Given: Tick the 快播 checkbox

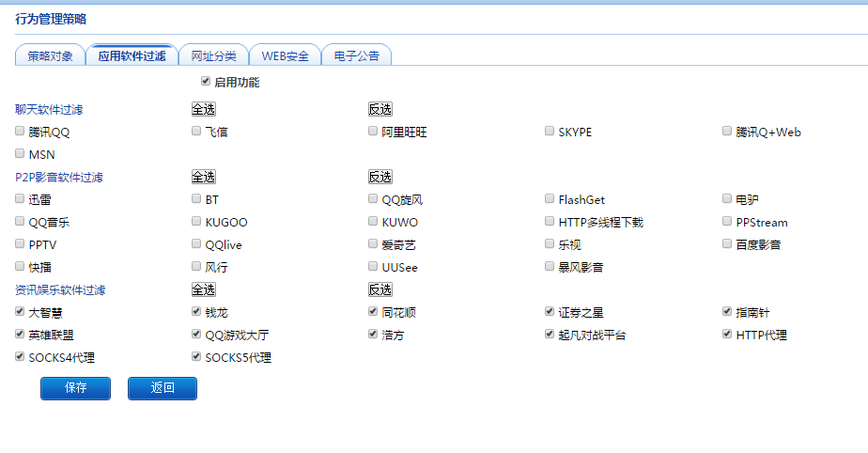Looking at the screenshot, I should click(20, 266).
